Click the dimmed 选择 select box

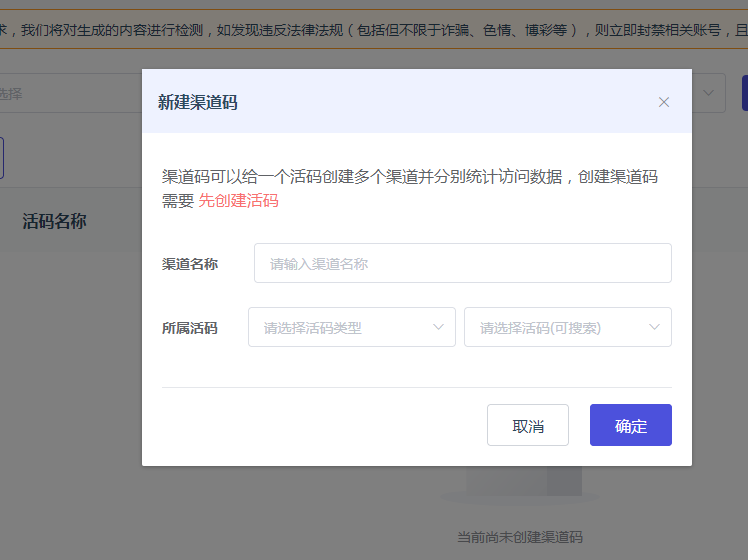click(71, 93)
